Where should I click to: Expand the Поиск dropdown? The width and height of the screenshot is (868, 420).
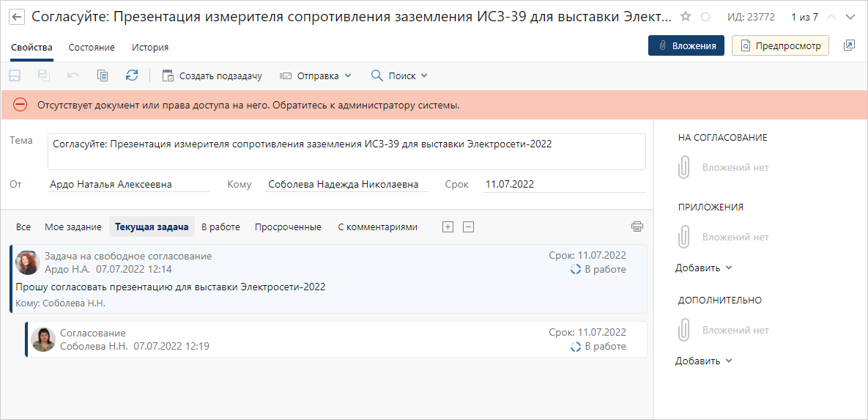399,75
